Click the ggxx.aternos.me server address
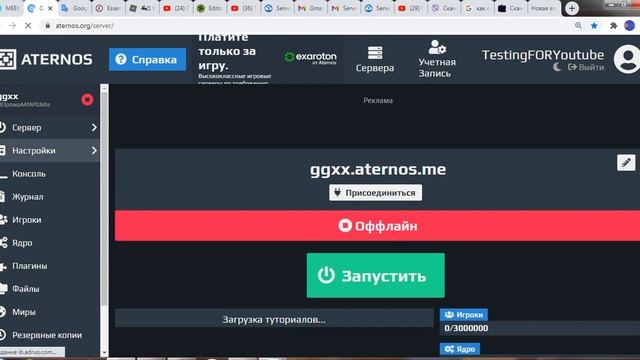640x360 pixels. [x=378, y=169]
